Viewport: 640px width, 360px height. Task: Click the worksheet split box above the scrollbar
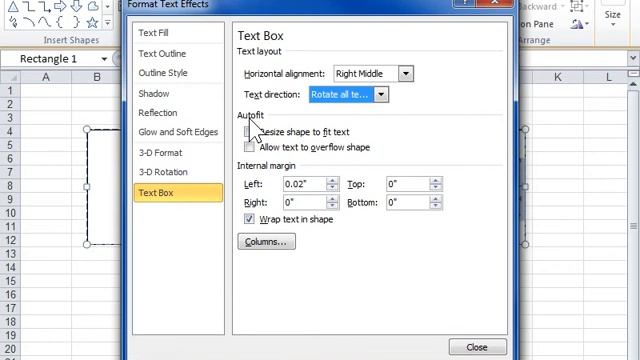click(633, 73)
